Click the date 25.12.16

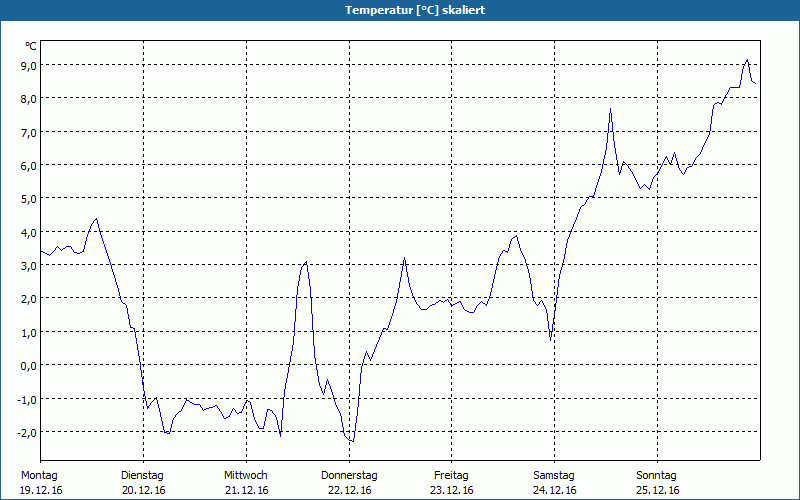657,490
